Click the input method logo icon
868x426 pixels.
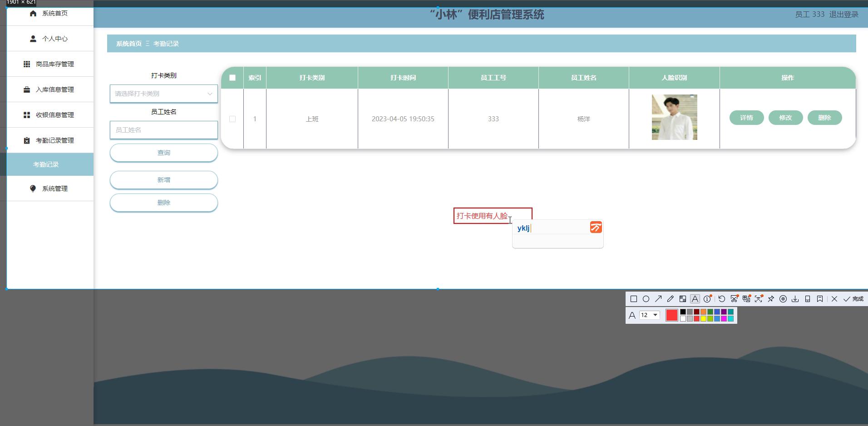pyautogui.click(x=596, y=227)
